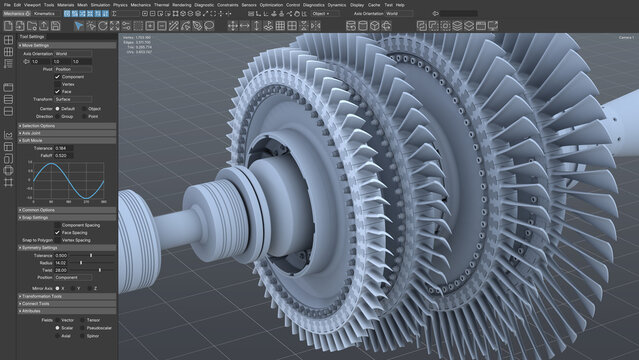
Task: Select the blue arrow Select tool
Action: tap(79, 26)
